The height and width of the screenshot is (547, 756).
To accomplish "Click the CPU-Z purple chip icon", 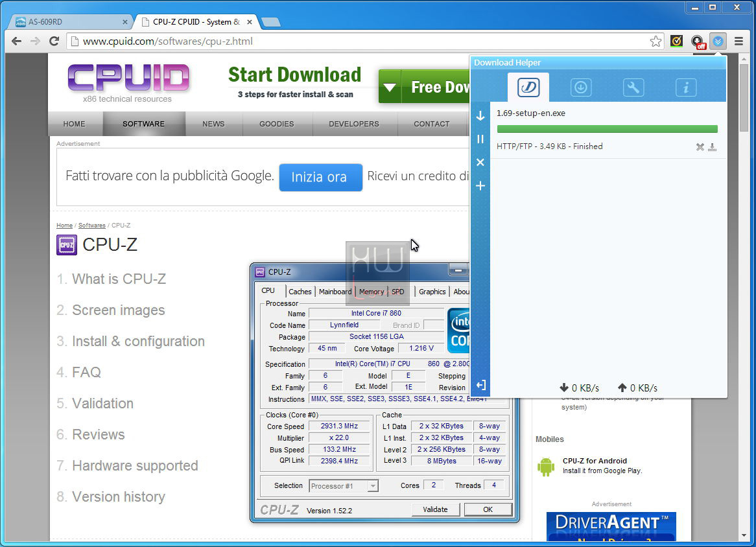I will pos(67,245).
